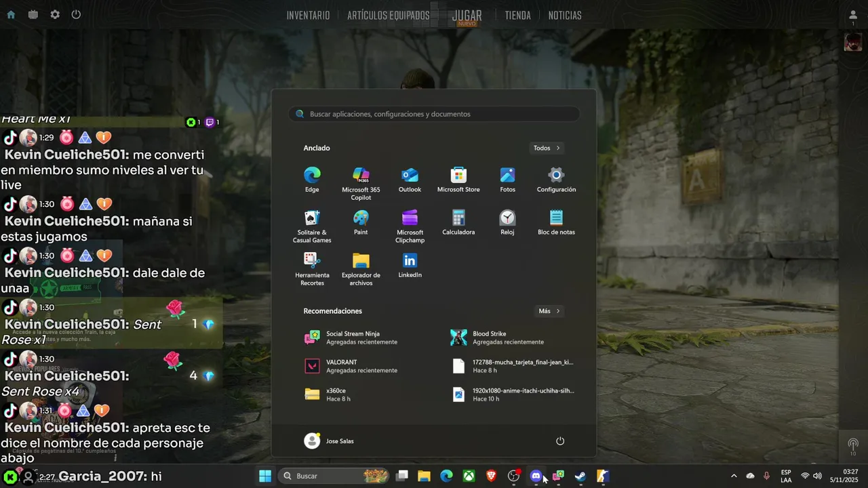The height and width of the screenshot is (488, 868).
Task: Expand all apps with Todos button
Action: point(547,148)
